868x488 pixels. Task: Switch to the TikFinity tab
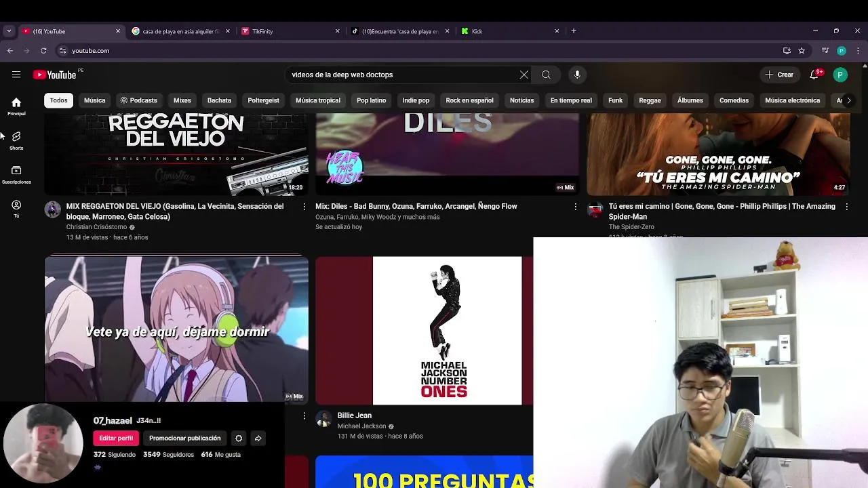coord(290,31)
